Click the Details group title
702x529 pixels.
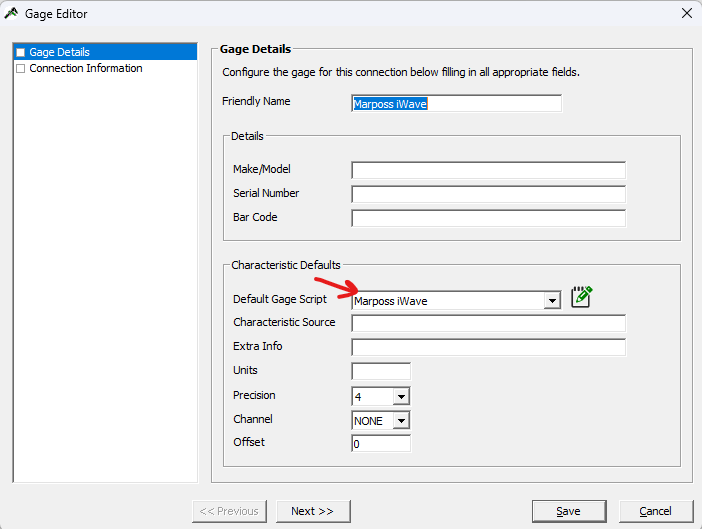click(x=247, y=136)
